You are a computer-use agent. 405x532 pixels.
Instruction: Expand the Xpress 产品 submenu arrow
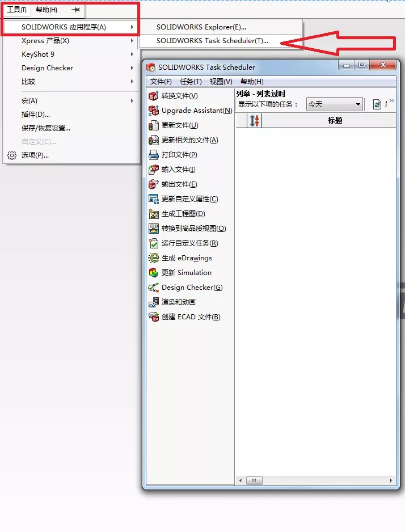point(132,40)
